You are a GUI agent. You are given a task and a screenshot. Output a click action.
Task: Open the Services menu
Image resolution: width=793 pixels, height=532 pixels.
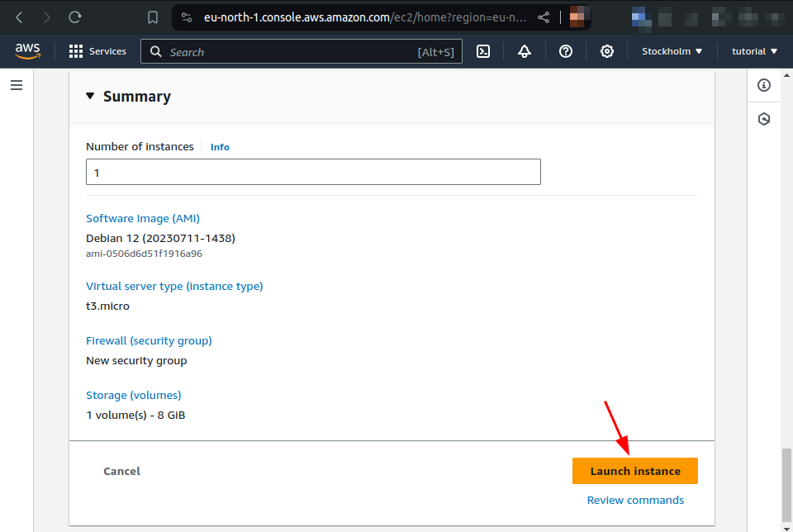[97, 51]
